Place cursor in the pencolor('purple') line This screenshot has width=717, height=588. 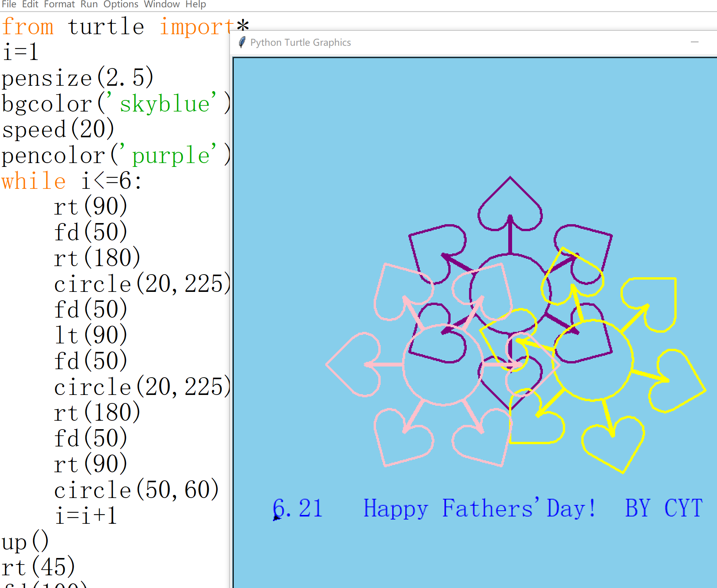[x=115, y=155]
